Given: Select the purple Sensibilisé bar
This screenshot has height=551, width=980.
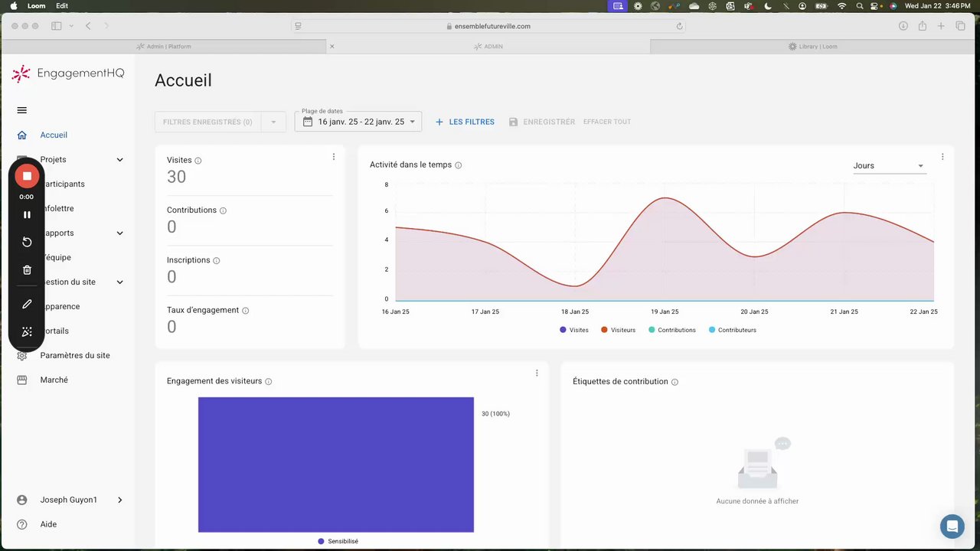Looking at the screenshot, I should click(x=336, y=465).
